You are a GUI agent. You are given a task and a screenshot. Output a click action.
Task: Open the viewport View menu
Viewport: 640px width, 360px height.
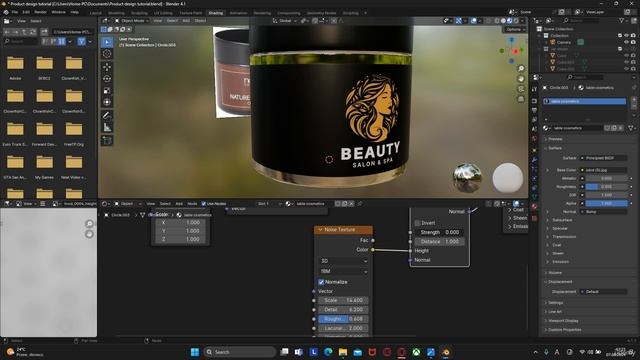pyautogui.click(x=158, y=20)
